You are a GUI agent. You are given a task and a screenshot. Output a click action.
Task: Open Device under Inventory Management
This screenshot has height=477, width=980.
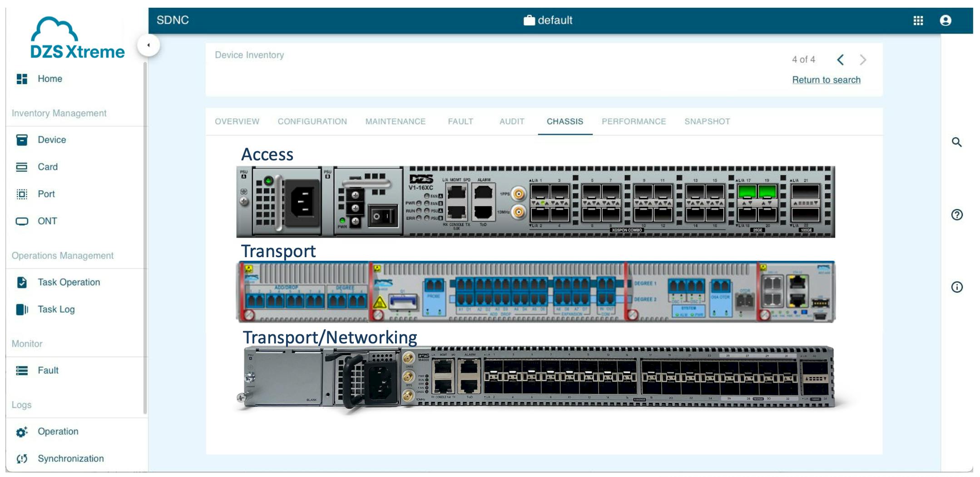click(x=51, y=140)
